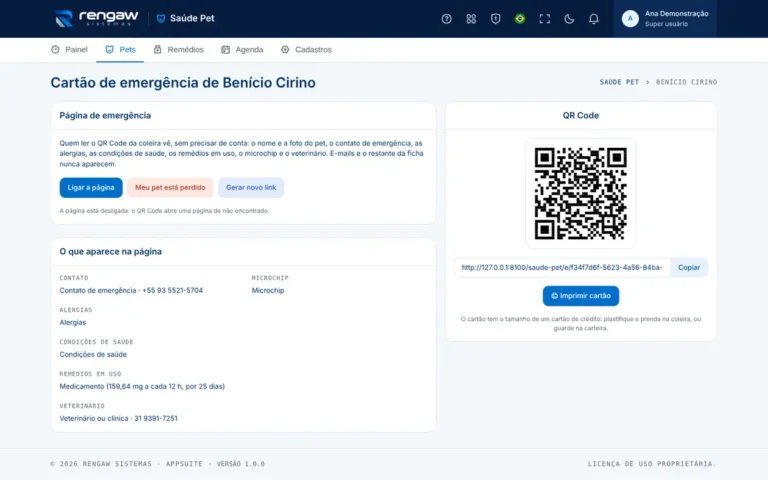The image size is (768, 480).
Task: Click O que aparece na página heading
Action: [111, 251]
